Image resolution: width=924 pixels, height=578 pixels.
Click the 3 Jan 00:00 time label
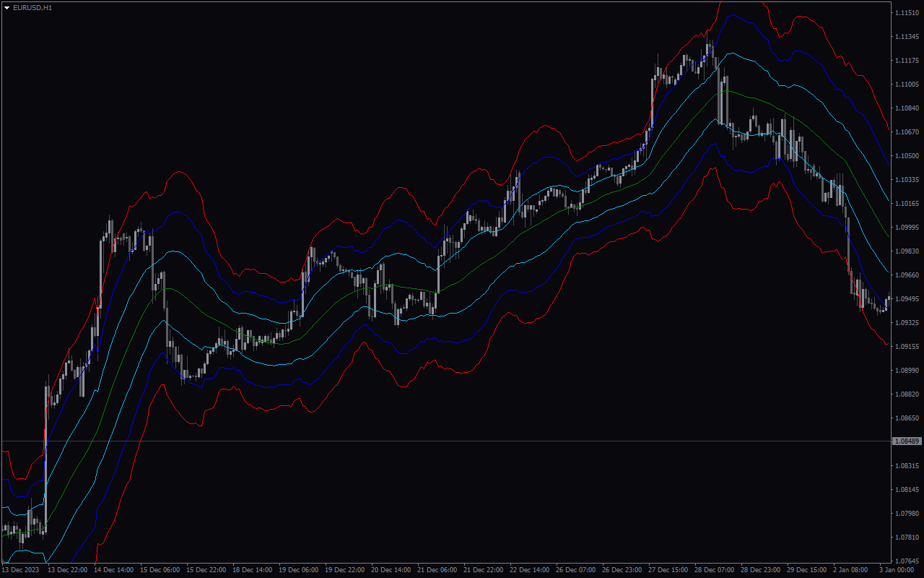point(897,570)
